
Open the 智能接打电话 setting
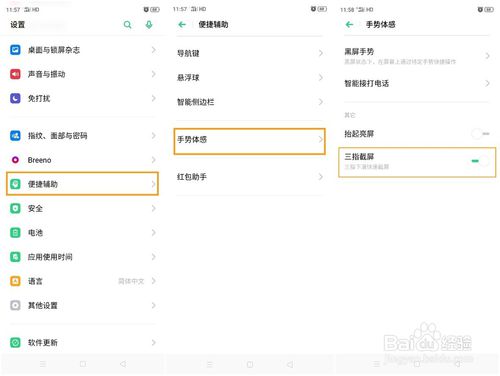pyautogui.click(x=417, y=83)
